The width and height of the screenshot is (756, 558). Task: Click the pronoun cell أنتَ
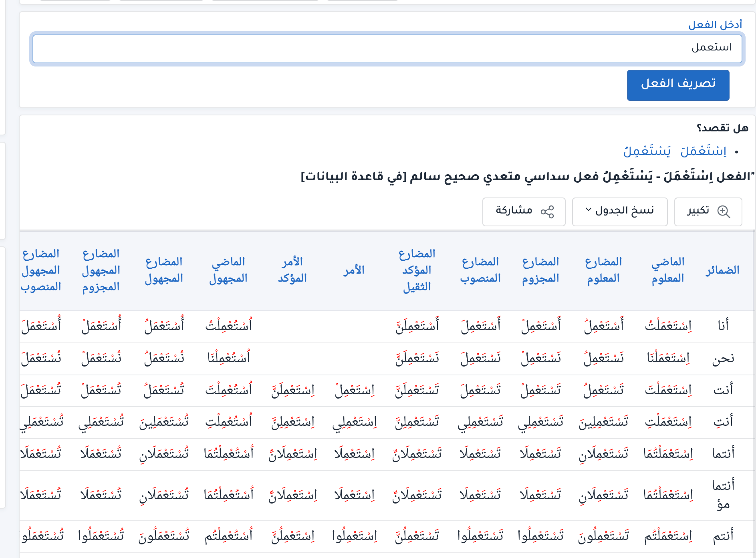click(x=723, y=389)
